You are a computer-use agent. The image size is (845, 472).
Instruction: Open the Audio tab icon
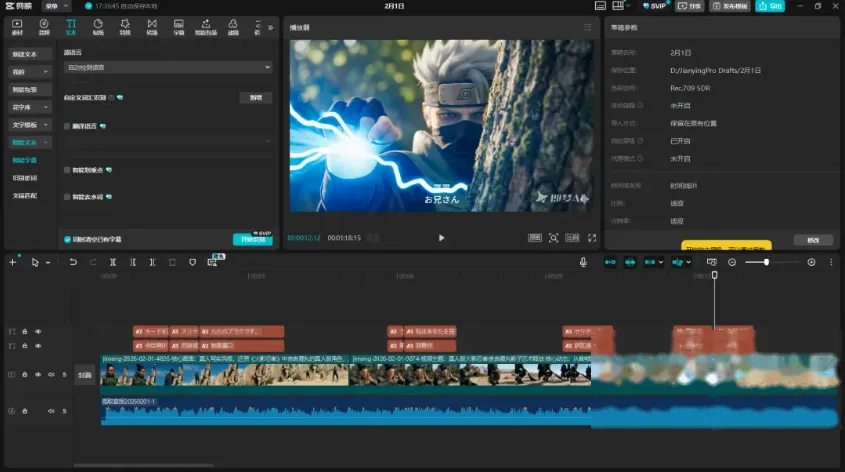click(x=44, y=27)
